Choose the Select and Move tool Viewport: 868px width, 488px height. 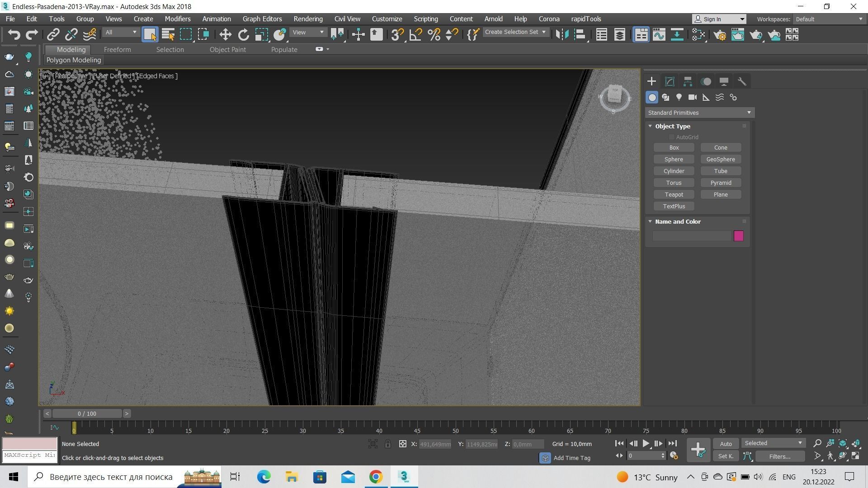coord(225,35)
